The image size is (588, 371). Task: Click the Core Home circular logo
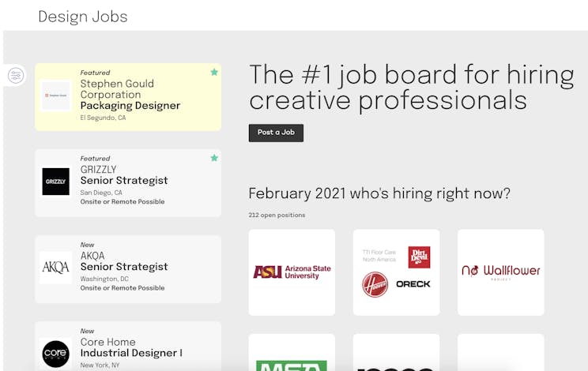coord(56,354)
